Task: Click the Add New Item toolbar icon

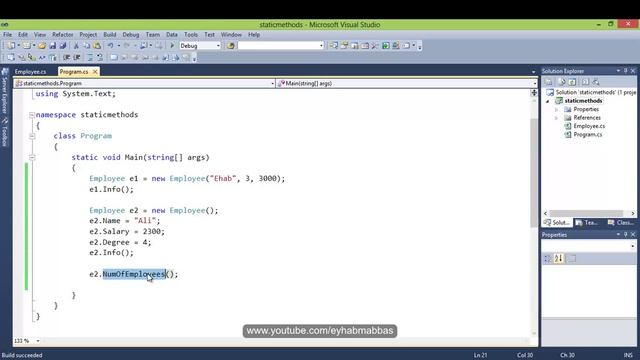Action: click(27, 46)
